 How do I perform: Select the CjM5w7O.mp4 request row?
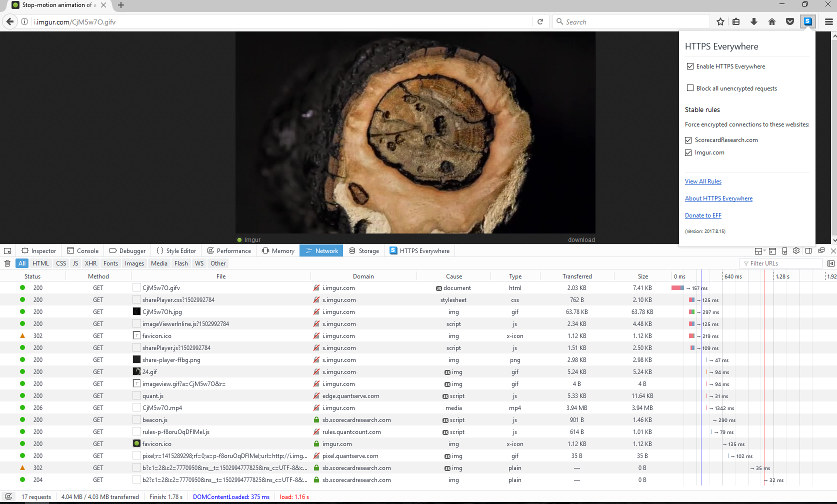(x=418, y=408)
